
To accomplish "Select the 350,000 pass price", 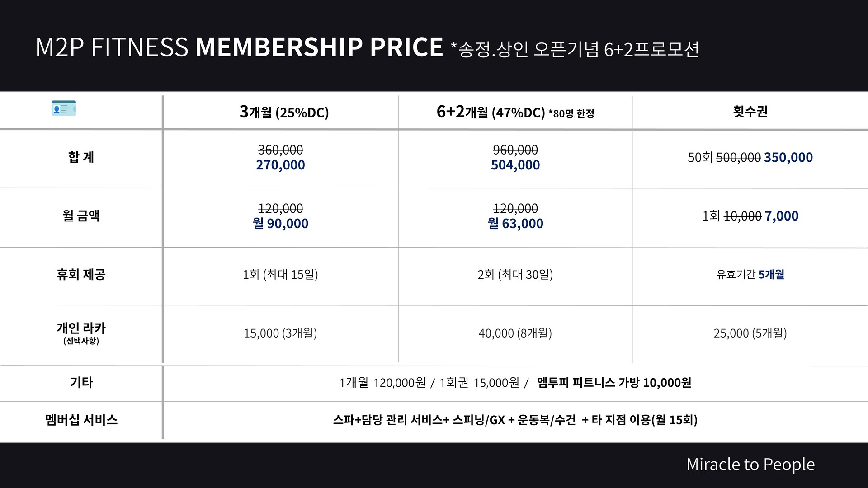I will pos(788,157).
